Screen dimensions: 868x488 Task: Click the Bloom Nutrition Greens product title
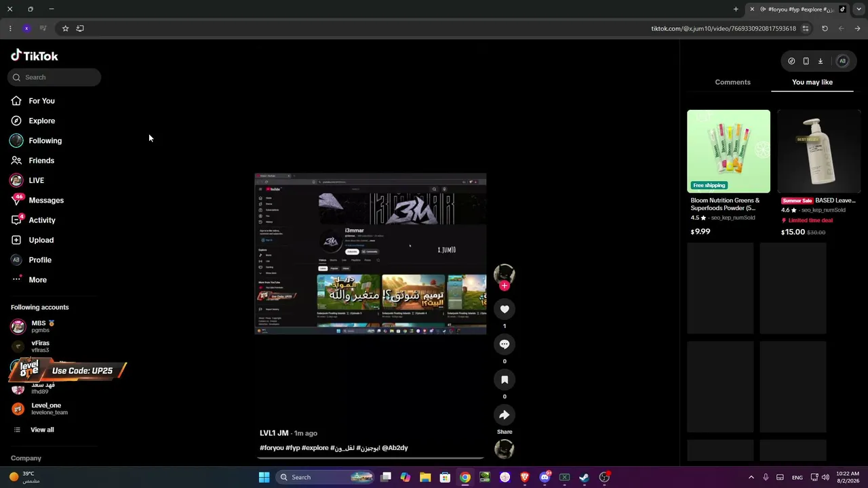[x=725, y=204]
